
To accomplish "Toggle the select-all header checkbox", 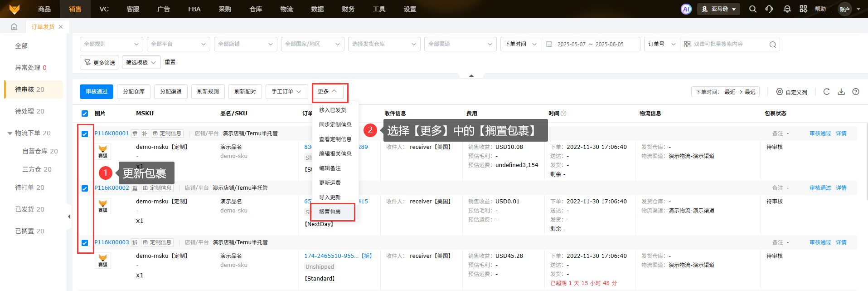I will [85, 113].
